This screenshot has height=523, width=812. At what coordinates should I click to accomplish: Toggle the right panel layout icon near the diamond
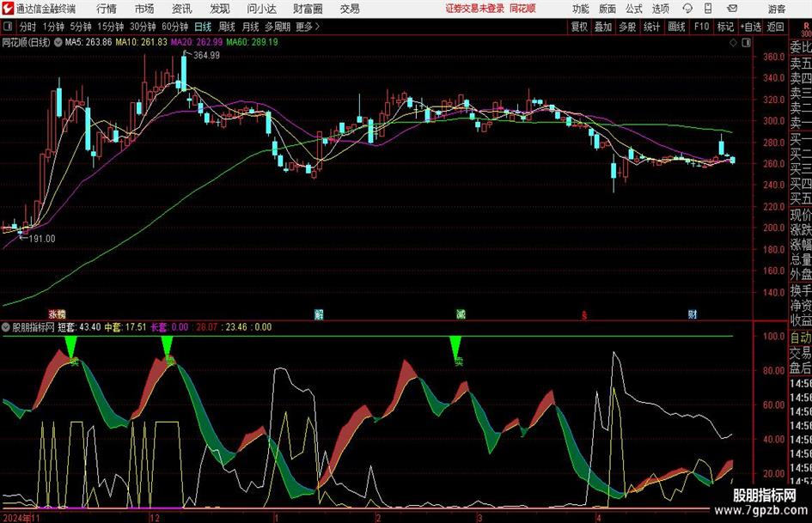tap(746, 42)
